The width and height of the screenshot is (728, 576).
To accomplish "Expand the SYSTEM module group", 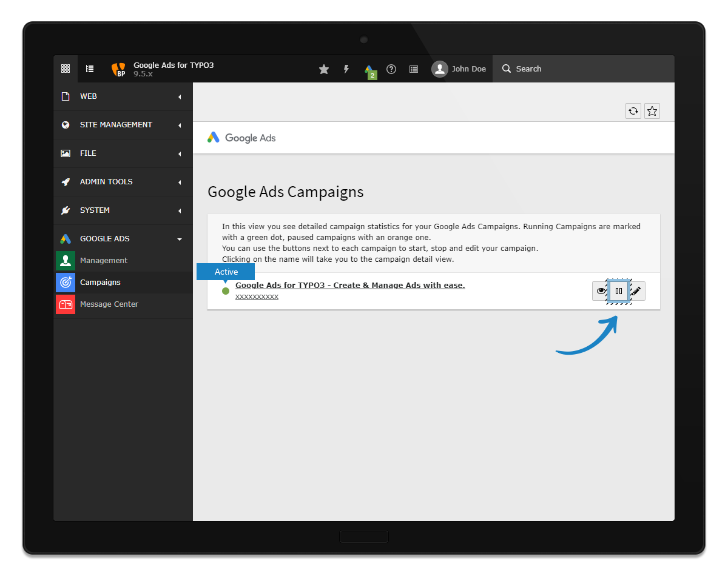I will tap(123, 210).
